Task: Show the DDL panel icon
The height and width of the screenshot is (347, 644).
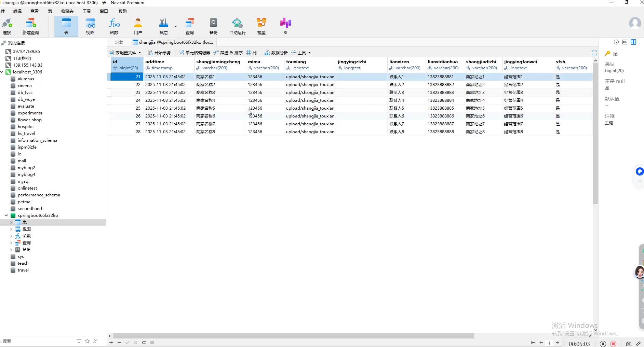Action: [625, 42]
